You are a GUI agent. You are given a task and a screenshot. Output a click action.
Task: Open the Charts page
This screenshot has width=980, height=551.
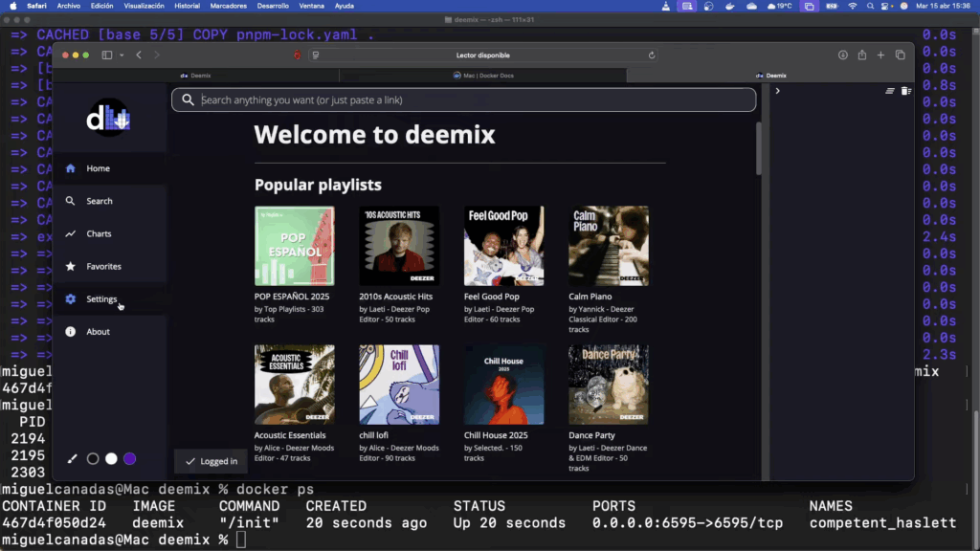(x=110, y=233)
